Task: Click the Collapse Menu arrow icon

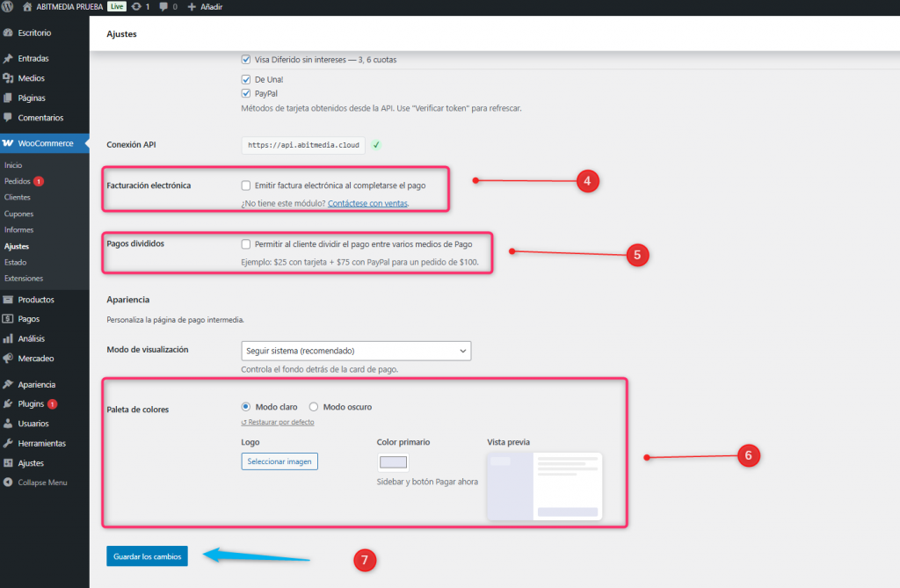Action: 9,483
